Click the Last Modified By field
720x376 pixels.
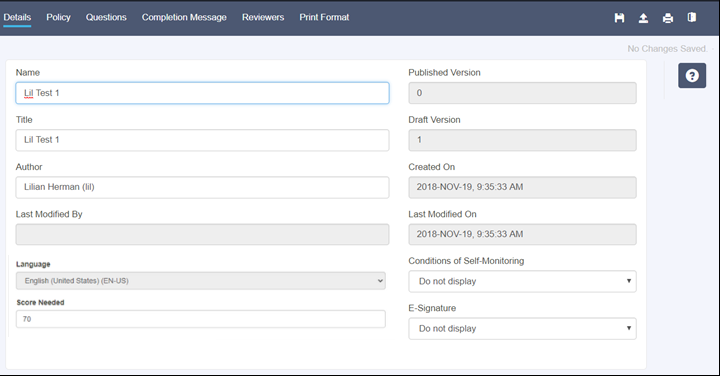point(202,235)
